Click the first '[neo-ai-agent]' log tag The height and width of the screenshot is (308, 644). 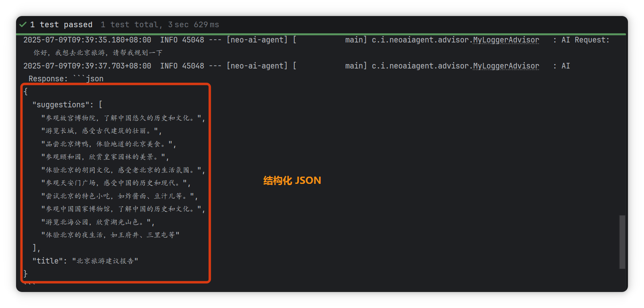257,40
